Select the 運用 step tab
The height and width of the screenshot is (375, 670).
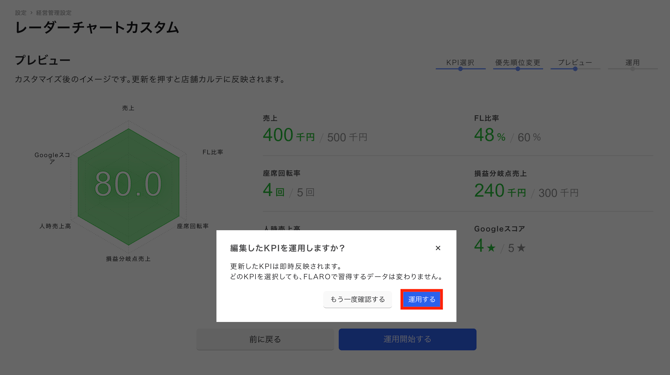click(x=632, y=63)
